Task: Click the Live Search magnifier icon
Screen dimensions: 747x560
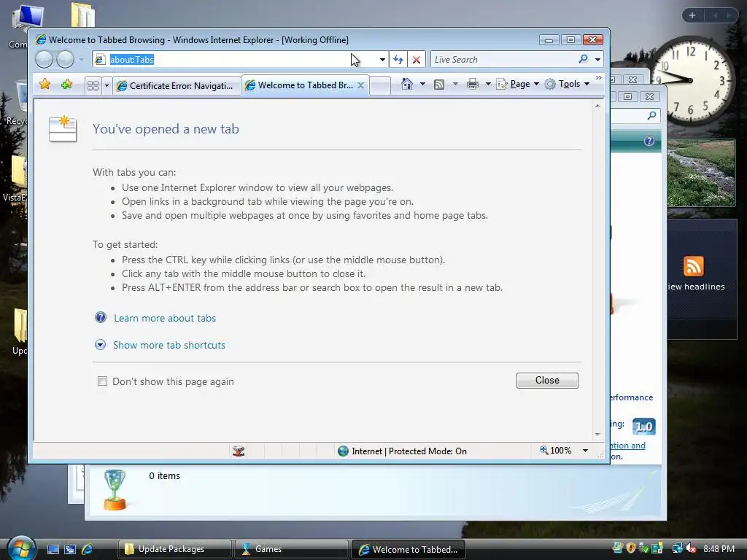Action: pos(583,59)
